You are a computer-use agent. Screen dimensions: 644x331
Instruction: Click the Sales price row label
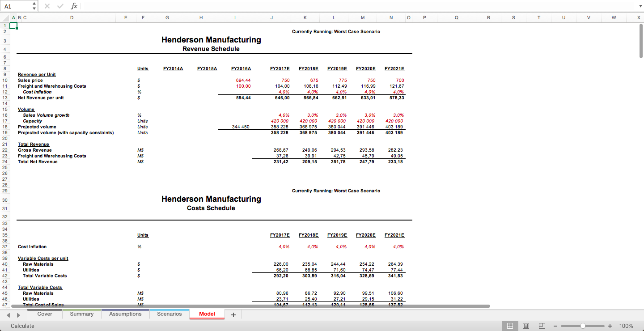pos(30,80)
